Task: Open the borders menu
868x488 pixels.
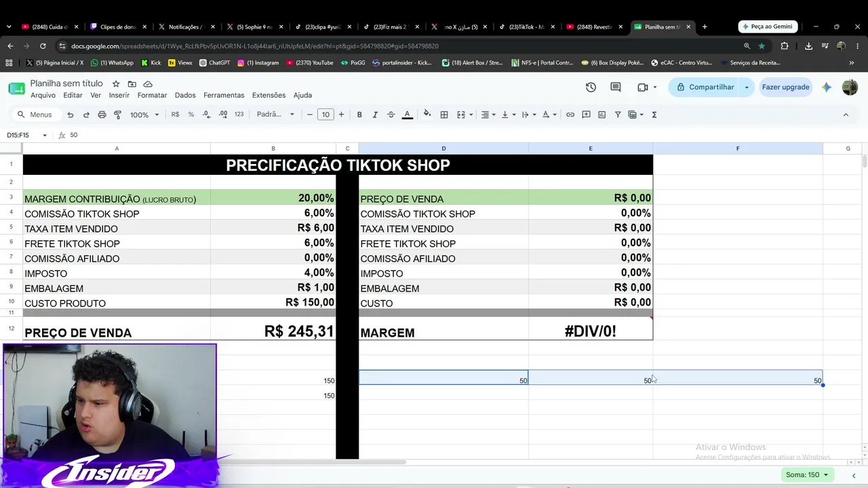Action: pyautogui.click(x=444, y=115)
